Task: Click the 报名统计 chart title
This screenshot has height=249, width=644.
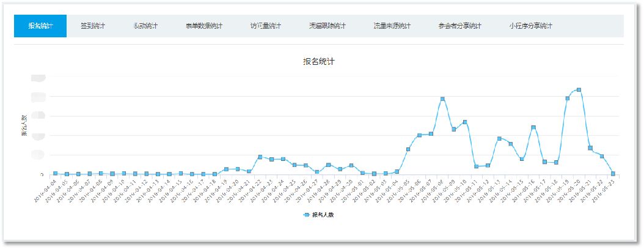Action: 319,62
